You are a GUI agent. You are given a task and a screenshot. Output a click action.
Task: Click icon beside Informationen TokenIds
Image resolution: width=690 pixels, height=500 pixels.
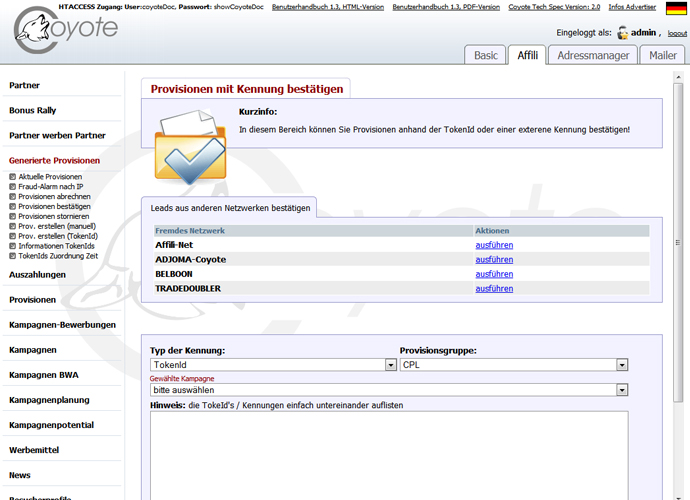pyautogui.click(x=12, y=246)
